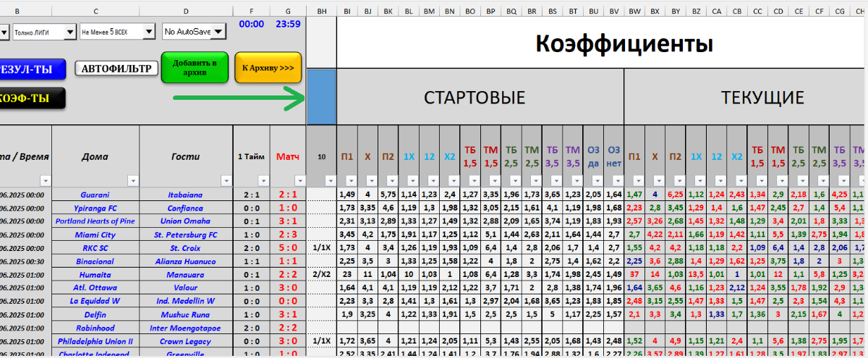Select the Philadelphia Union II home team cell

(95, 341)
